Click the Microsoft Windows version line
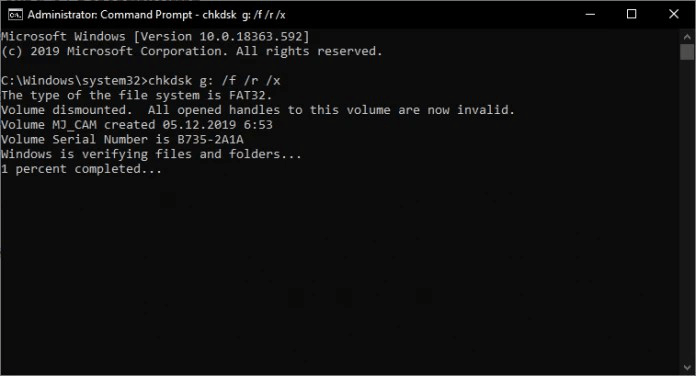696x376 pixels. coord(155,36)
